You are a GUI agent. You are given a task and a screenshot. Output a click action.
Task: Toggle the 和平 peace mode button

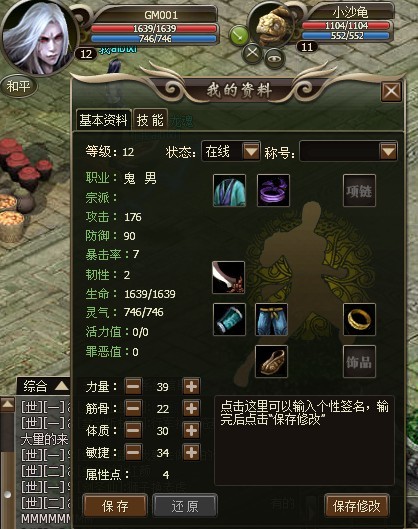coord(19,86)
